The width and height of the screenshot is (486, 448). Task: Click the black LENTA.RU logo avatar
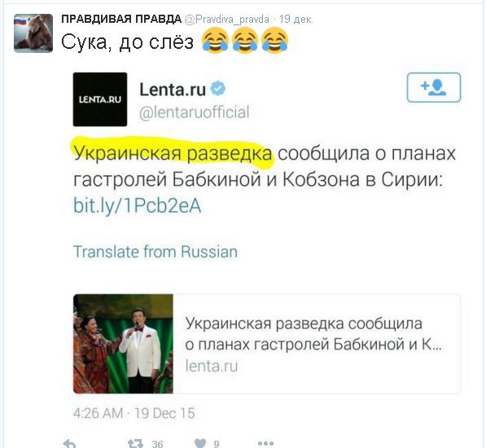(100, 99)
